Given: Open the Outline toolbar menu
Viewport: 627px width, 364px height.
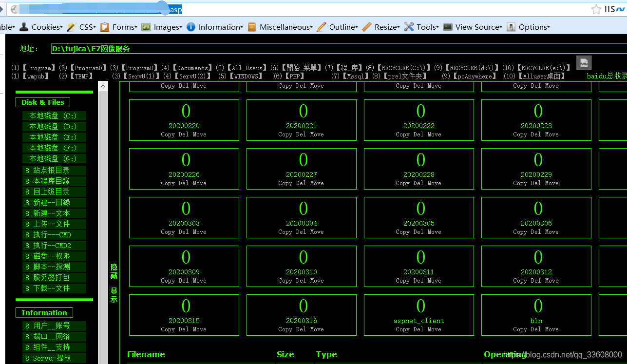Looking at the screenshot, I should click(338, 27).
